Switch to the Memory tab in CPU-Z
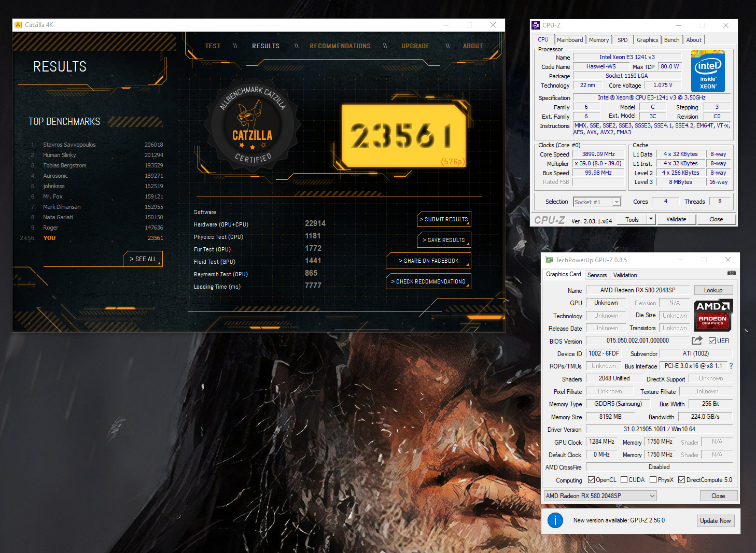 coord(599,40)
